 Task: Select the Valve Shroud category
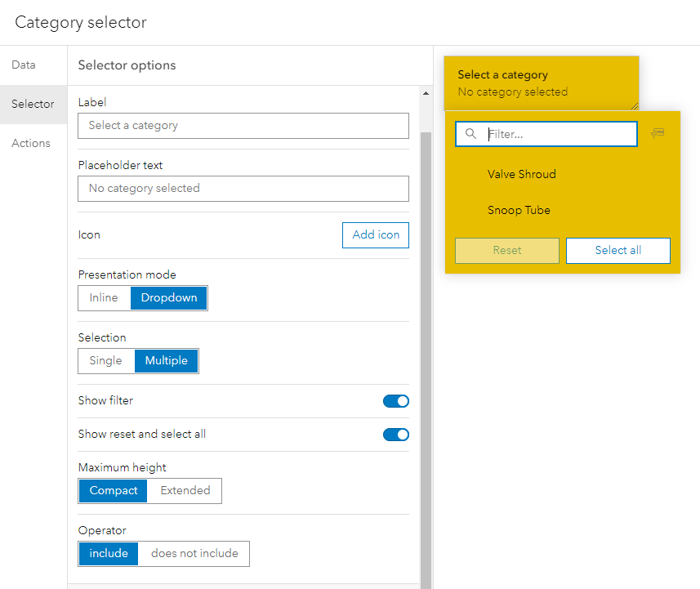(x=563, y=174)
